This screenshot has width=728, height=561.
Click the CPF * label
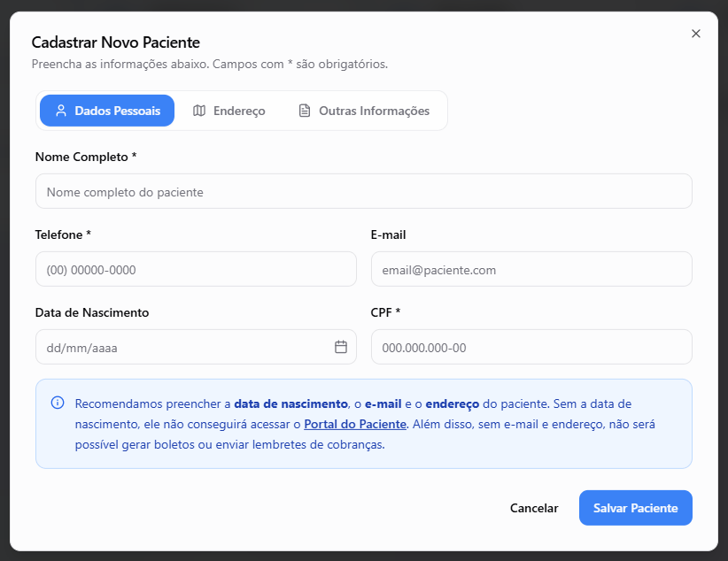385,312
